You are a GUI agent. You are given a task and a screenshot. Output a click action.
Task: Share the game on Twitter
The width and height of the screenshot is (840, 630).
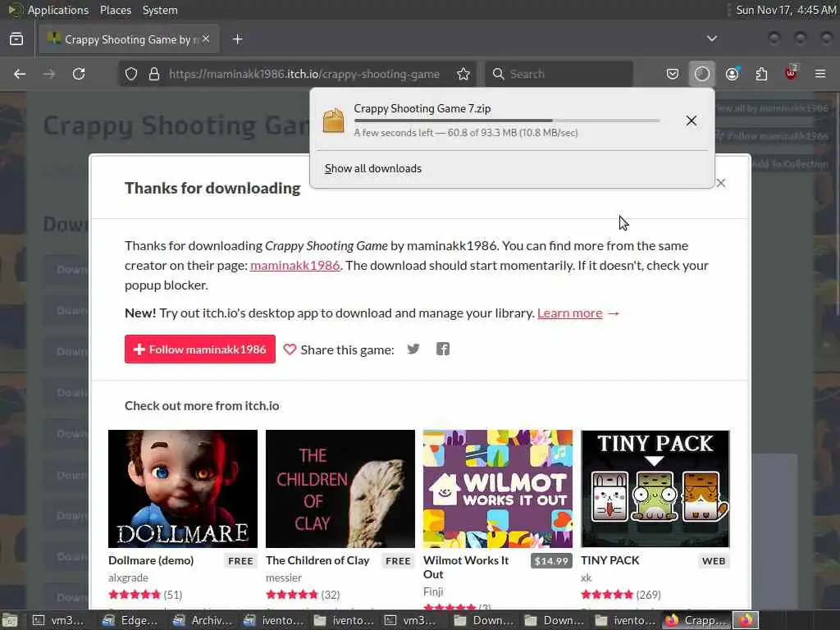tap(413, 349)
